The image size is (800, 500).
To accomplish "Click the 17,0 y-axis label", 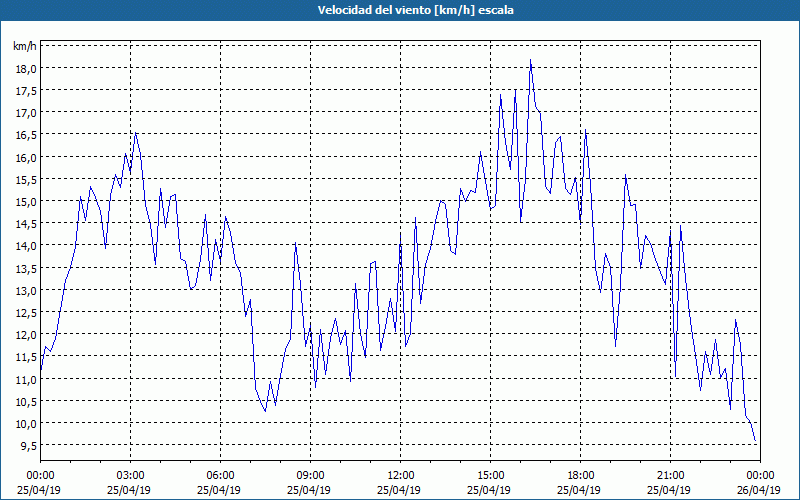I will pyautogui.click(x=28, y=113).
